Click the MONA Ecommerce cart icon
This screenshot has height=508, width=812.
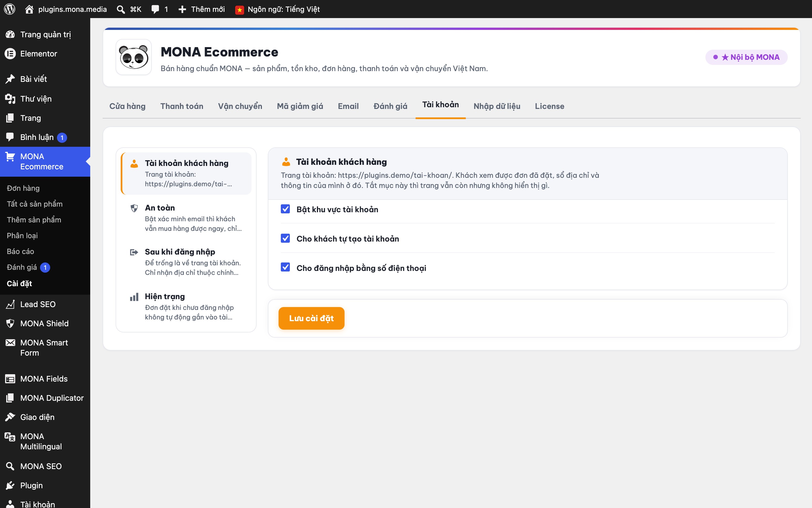pyautogui.click(x=10, y=157)
